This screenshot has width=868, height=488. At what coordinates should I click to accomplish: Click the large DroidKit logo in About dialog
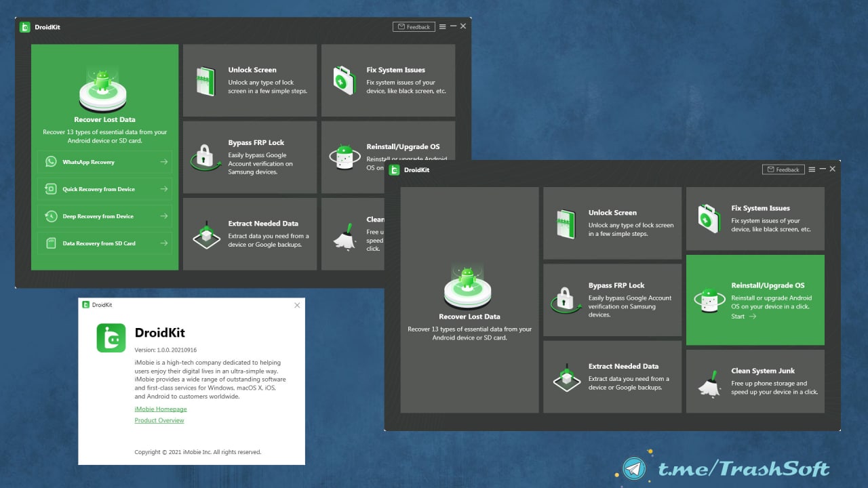tap(111, 338)
